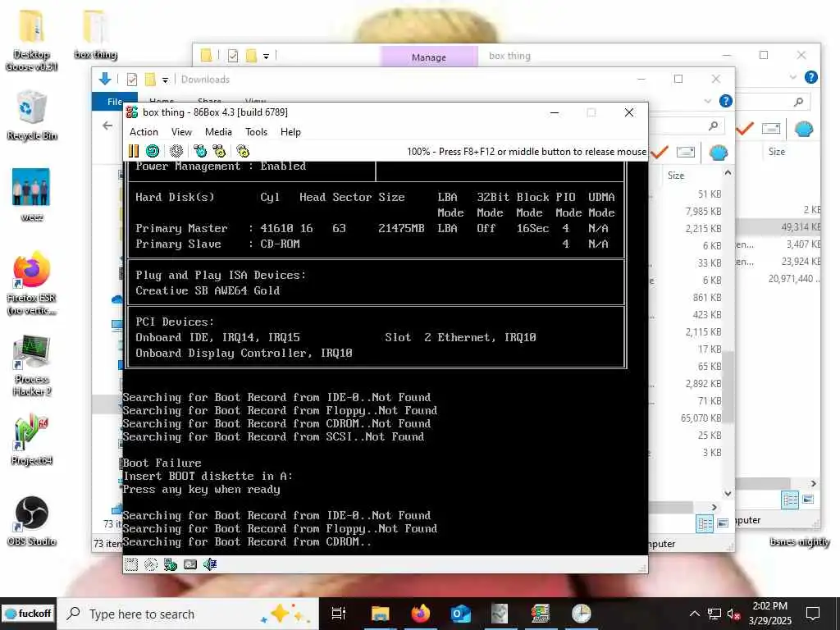Open the Start button on the taskbar
The width and height of the screenshot is (840, 630).
point(28,614)
